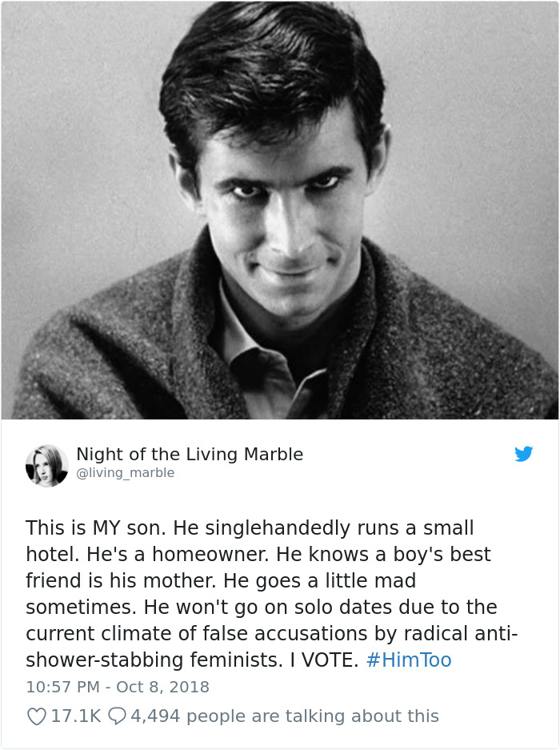Open the profile named Night of the Living Marble
Image resolution: width=560 pixels, height=750 pixels.
pos(188,453)
